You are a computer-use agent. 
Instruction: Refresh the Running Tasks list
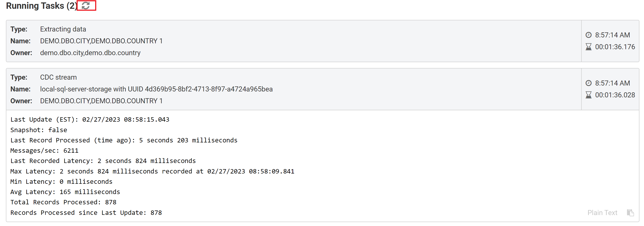coord(86,5)
